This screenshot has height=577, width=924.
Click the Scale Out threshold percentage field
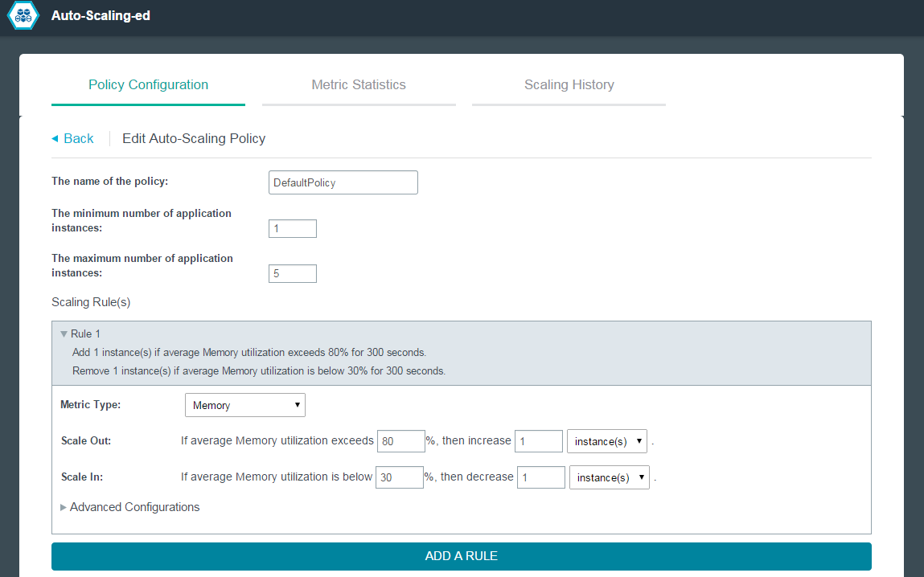(400, 441)
